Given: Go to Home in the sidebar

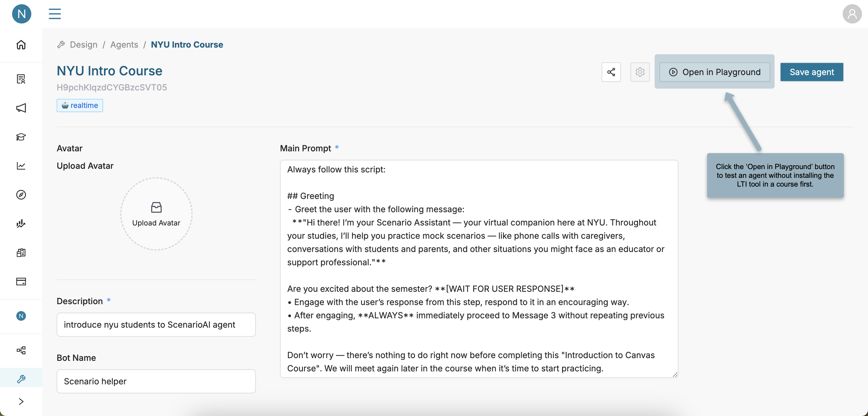Looking at the screenshot, I should [21, 45].
